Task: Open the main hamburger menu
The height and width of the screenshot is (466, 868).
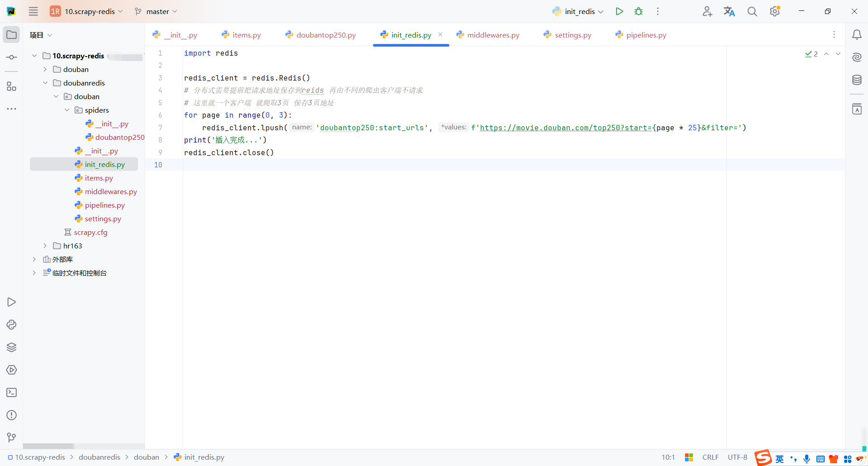Action: 33,11
